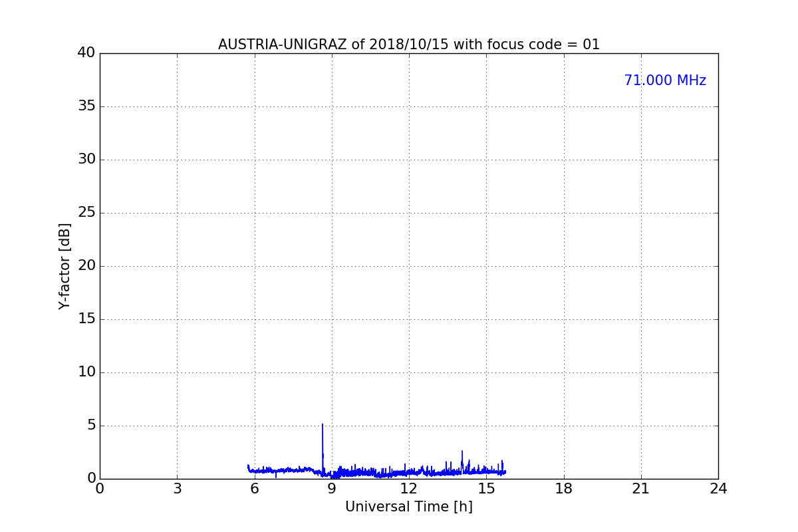Click the y-axis tick label '35'

(x=86, y=106)
